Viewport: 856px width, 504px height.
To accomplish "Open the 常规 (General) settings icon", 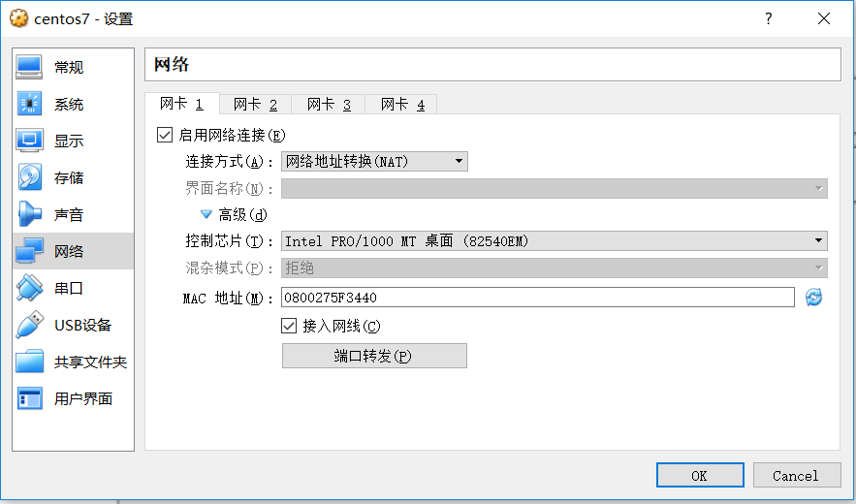I will tap(29, 67).
